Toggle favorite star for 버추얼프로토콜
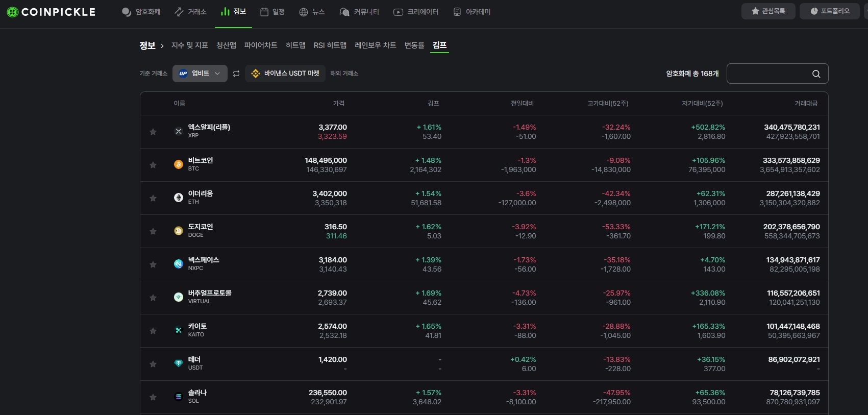Image resolution: width=868 pixels, height=415 pixels. pos(153,298)
